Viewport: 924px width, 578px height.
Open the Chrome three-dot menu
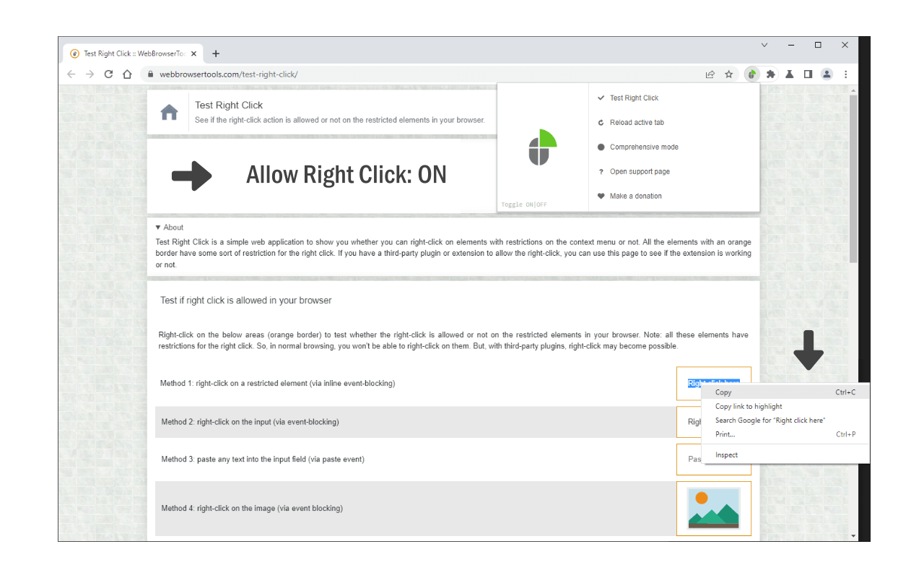[845, 74]
